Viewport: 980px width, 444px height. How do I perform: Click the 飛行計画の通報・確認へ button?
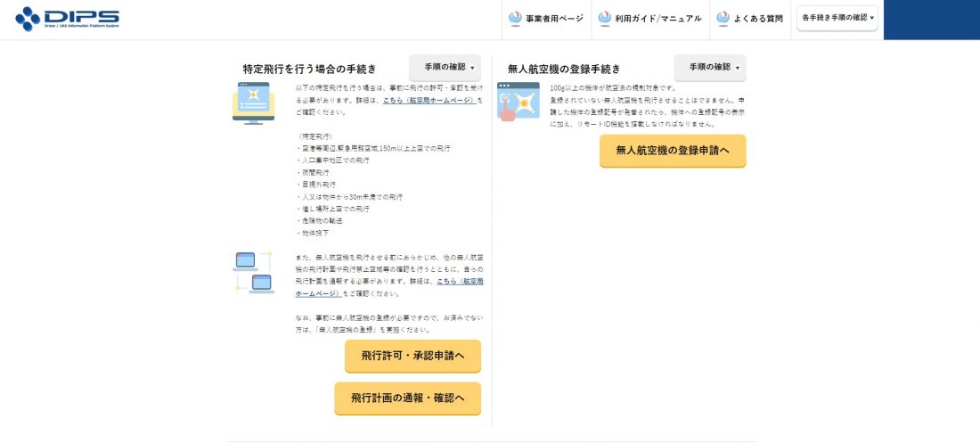[x=407, y=399]
